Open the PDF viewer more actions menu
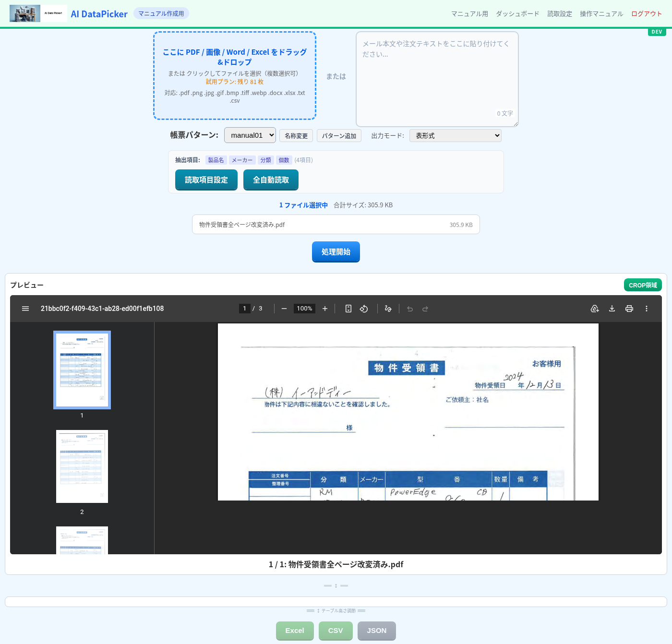Screen dimensions: 672x644 (647, 309)
